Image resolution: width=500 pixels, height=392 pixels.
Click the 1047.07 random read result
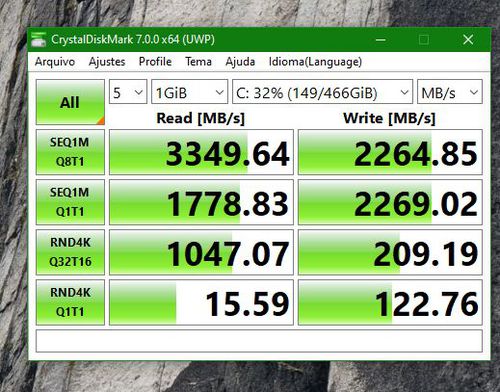201,252
